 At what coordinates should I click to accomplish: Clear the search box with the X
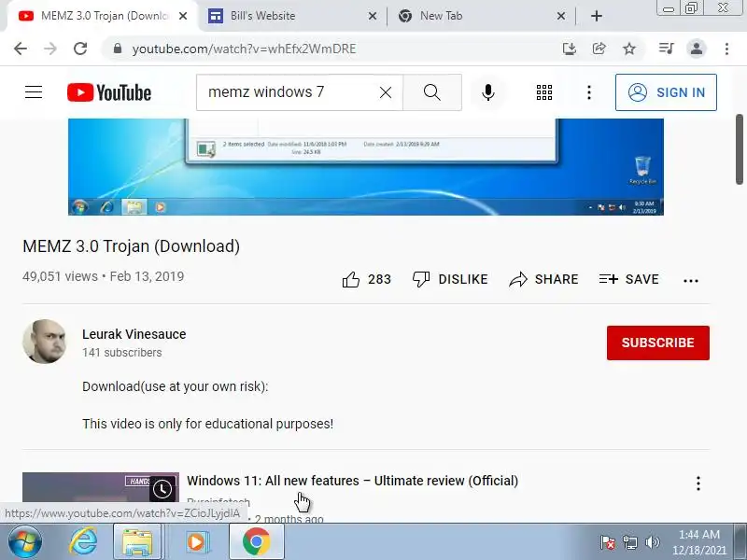(386, 92)
